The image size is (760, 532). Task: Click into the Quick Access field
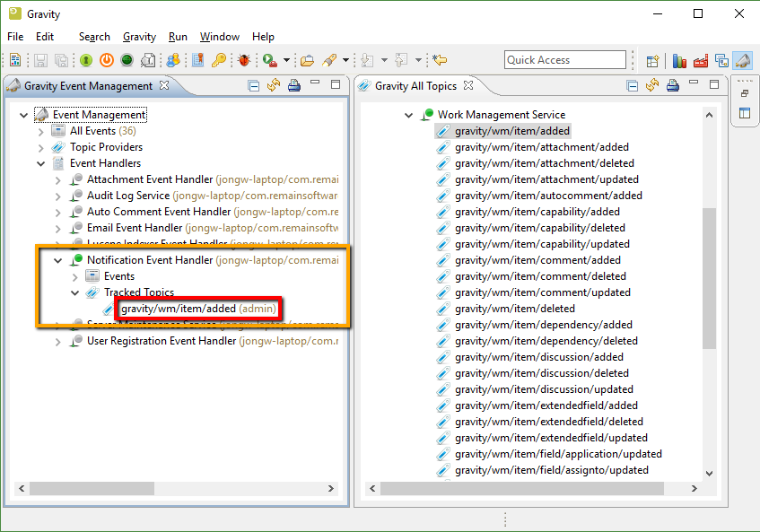tap(564, 60)
